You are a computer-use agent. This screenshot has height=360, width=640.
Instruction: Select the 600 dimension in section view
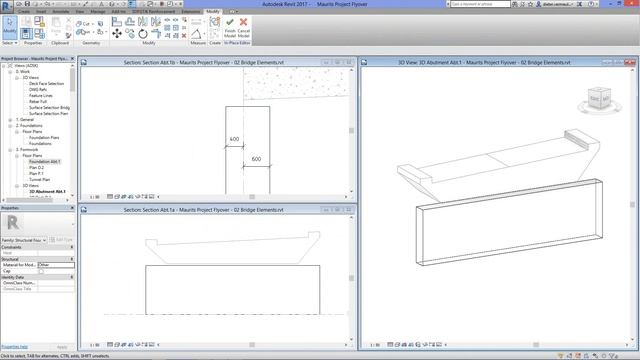click(x=256, y=159)
